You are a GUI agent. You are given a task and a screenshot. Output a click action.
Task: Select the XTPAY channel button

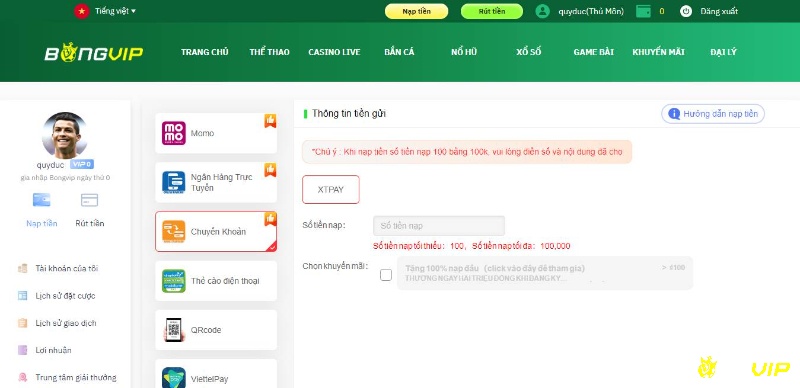tap(331, 189)
